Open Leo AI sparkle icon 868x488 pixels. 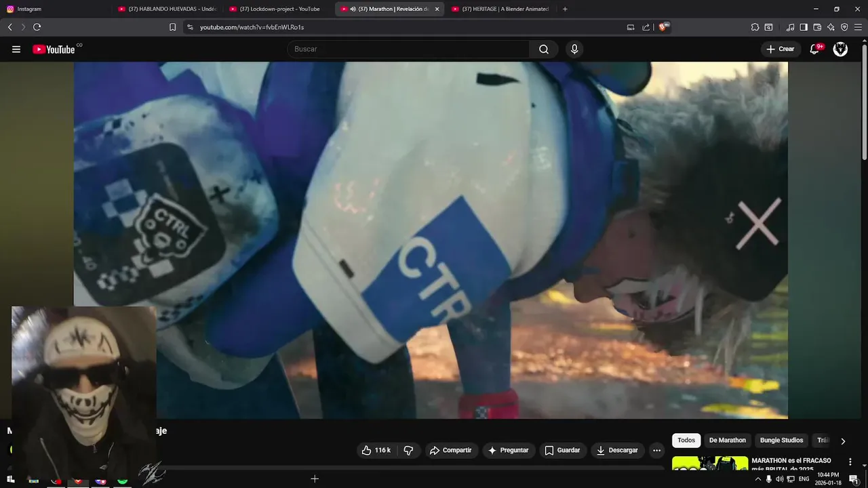[x=831, y=27]
